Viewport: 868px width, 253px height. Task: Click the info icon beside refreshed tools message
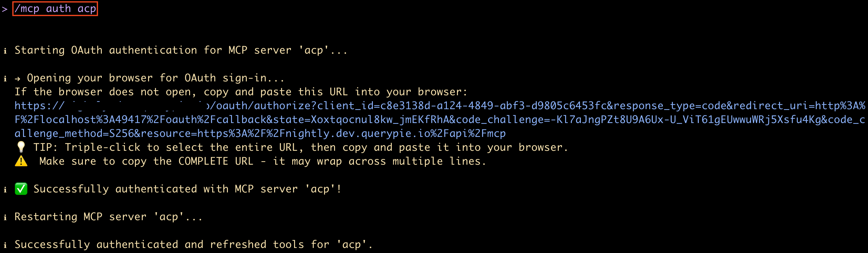[x=5, y=245]
